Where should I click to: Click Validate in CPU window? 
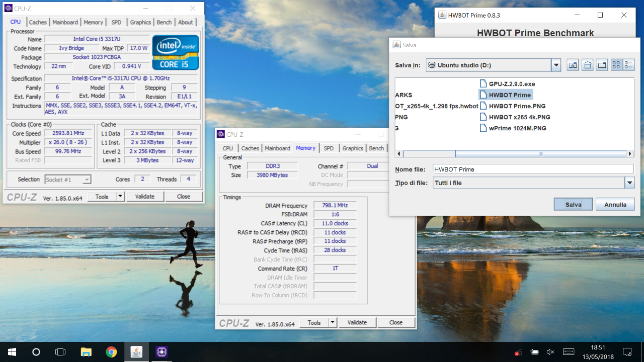pyautogui.click(x=145, y=197)
